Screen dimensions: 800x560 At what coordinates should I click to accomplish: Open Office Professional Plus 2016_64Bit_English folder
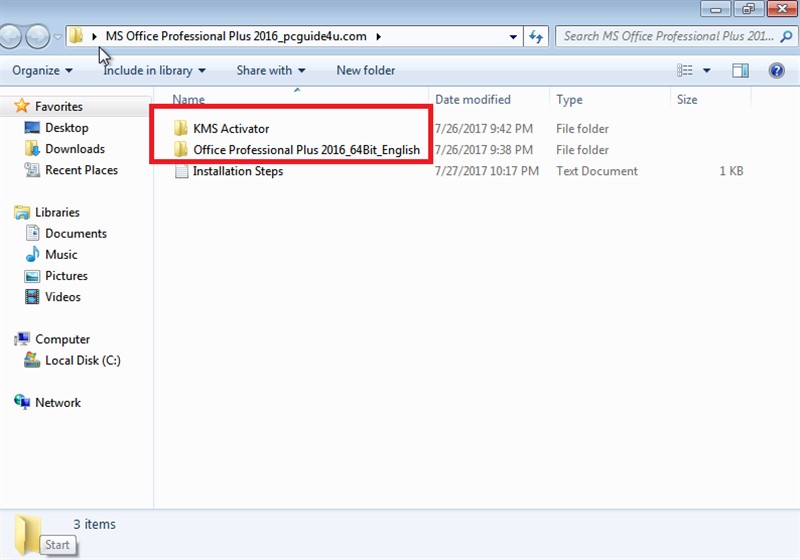[x=305, y=150]
